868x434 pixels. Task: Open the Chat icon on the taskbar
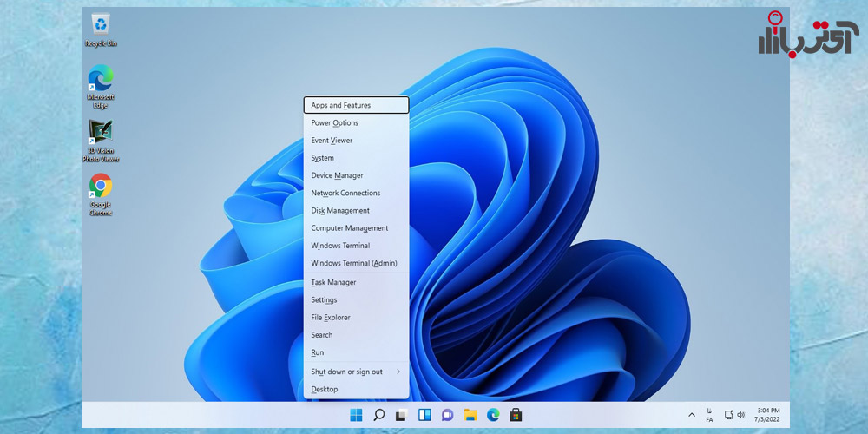[447, 415]
